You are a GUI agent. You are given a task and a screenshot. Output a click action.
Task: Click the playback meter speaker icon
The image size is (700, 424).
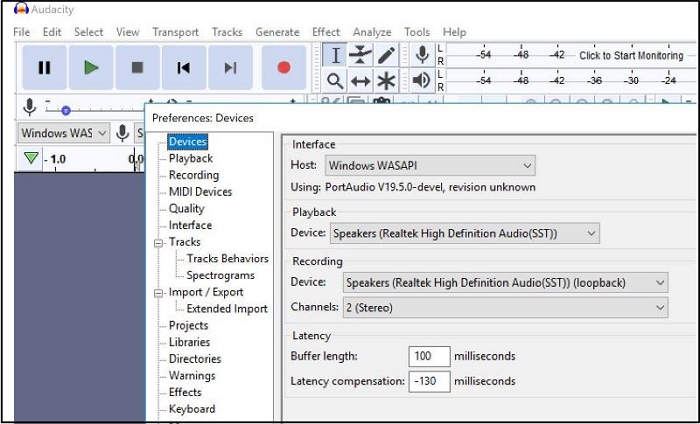point(422,81)
